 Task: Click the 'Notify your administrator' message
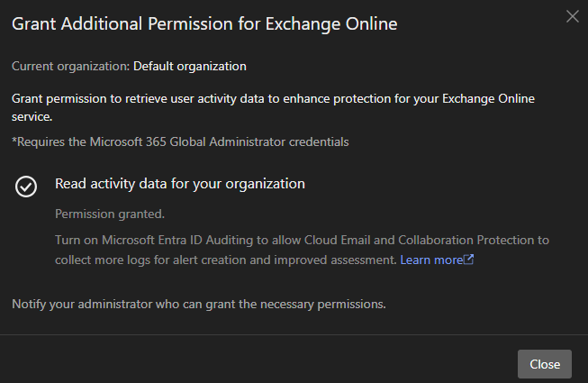point(199,304)
